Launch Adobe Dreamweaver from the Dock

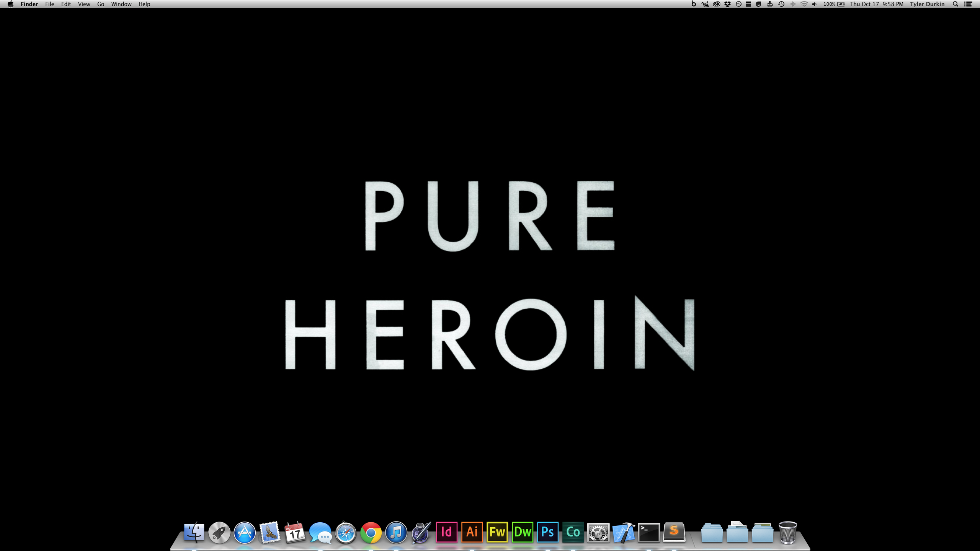point(523,532)
